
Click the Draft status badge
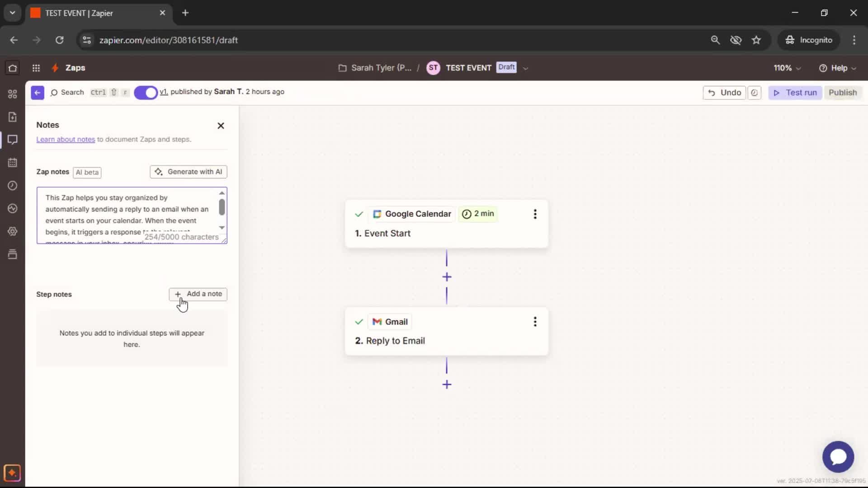click(x=506, y=67)
